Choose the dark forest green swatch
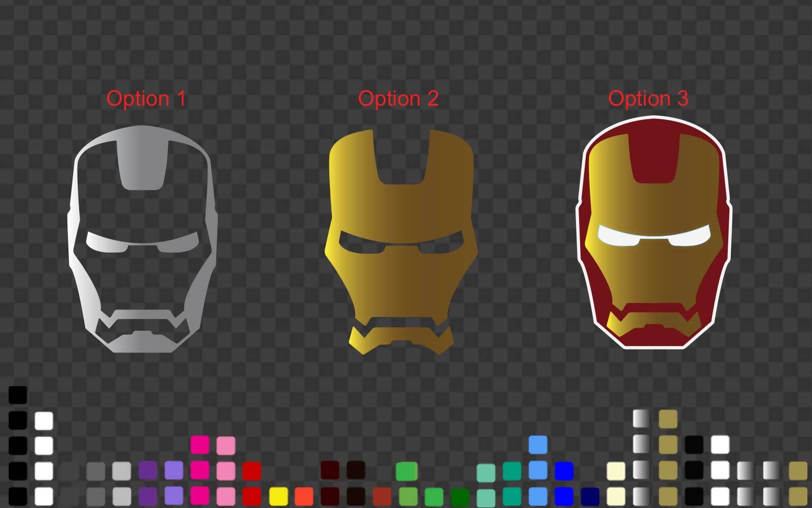 (x=460, y=496)
